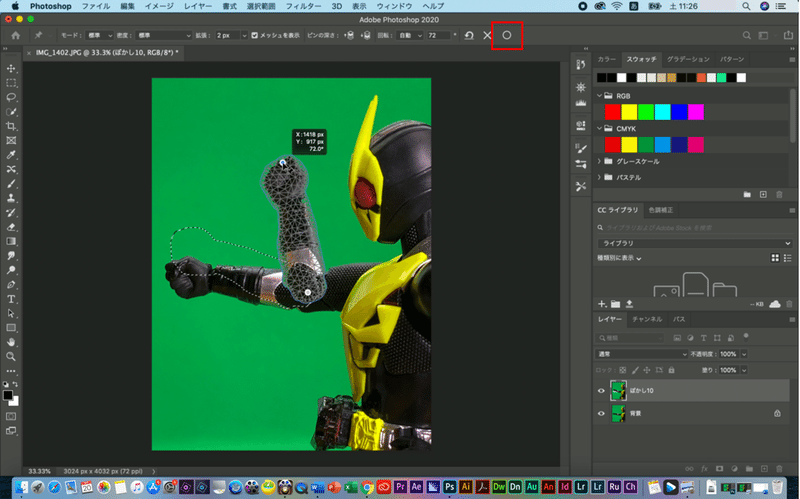800x499 pixels.
Task: Click the 種類別に表示 sort button
Action: 618,258
